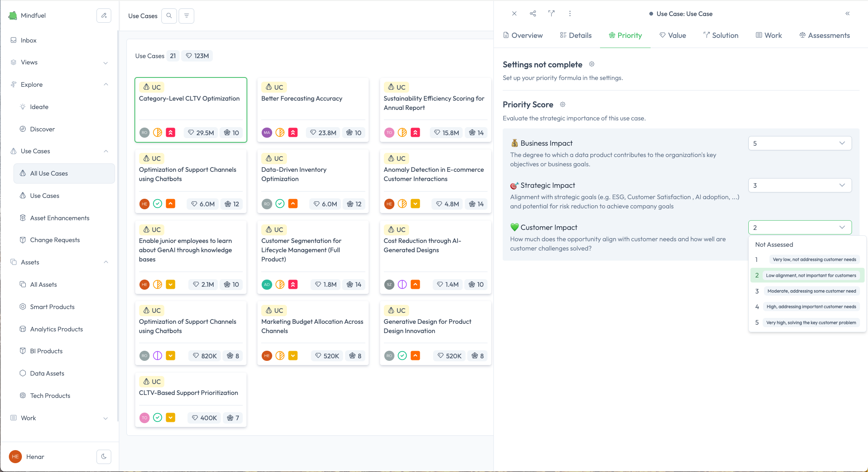Click the search icon beside Use Cases
Image resolution: width=868 pixels, height=472 pixels.
tap(169, 16)
